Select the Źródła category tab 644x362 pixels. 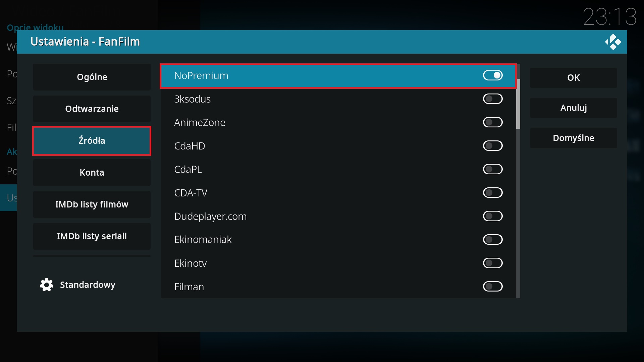tap(92, 141)
